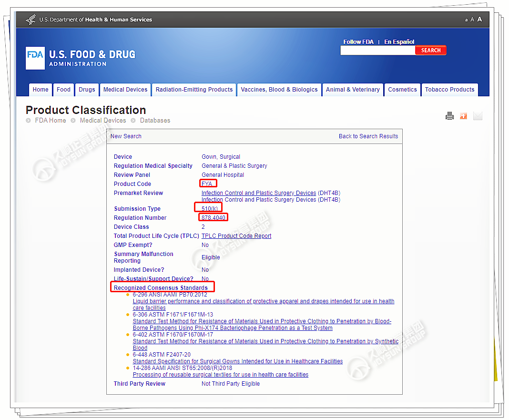
Task: Click 'Eligible' summary malfunction value
Action: point(211,257)
